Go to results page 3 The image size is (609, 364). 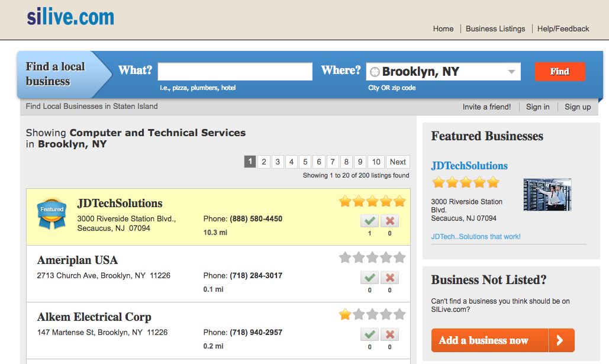(x=278, y=162)
